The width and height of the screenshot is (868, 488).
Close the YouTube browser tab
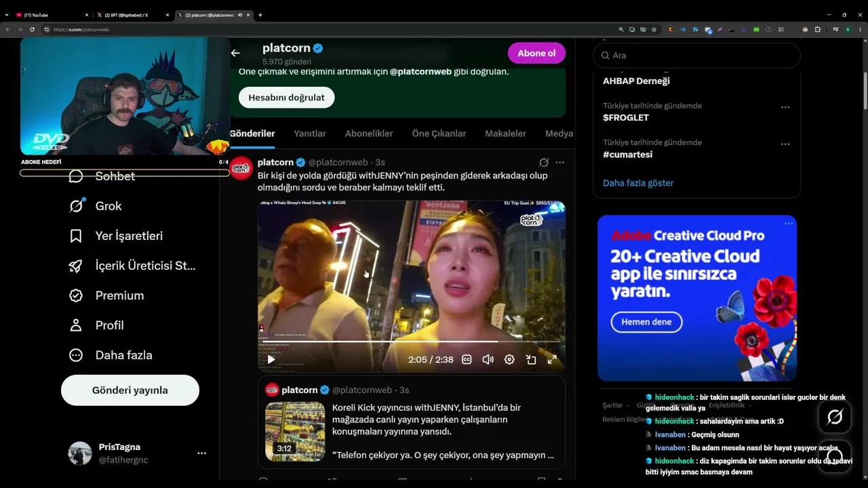[x=87, y=15]
